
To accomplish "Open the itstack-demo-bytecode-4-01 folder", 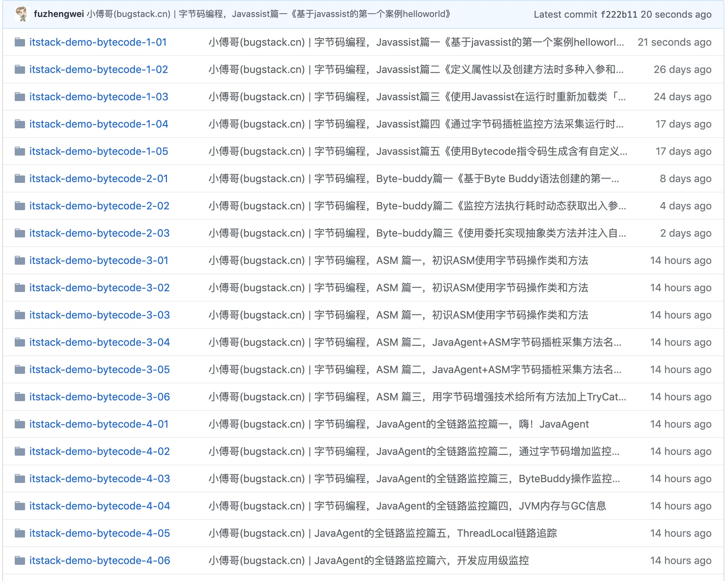I will tap(99, 424).
